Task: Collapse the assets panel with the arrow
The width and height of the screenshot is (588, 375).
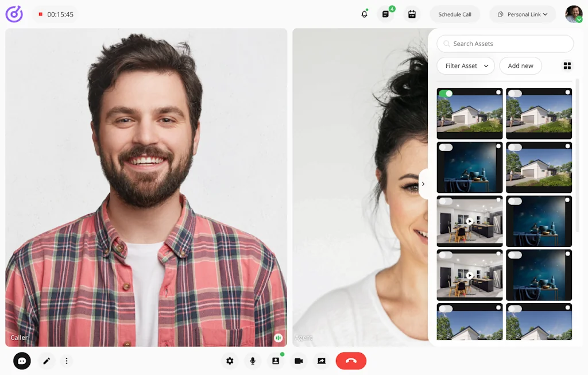Action: point(423,184)
